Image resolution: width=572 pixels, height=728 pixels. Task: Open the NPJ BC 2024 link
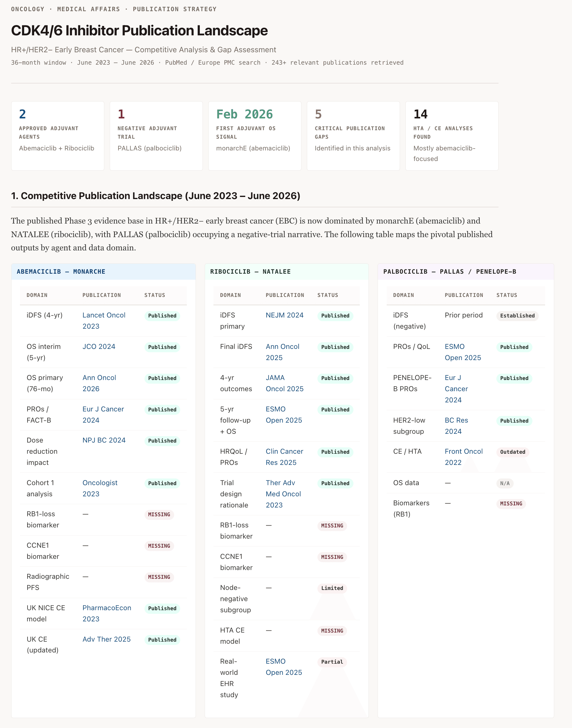click(x=104, y=440)
